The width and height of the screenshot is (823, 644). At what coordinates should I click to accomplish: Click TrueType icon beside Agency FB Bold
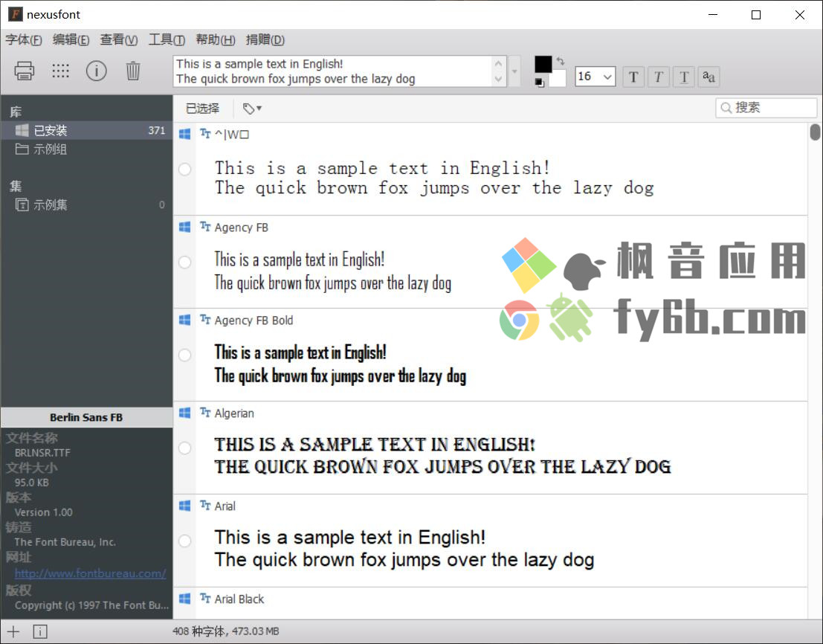coord(205,319)
